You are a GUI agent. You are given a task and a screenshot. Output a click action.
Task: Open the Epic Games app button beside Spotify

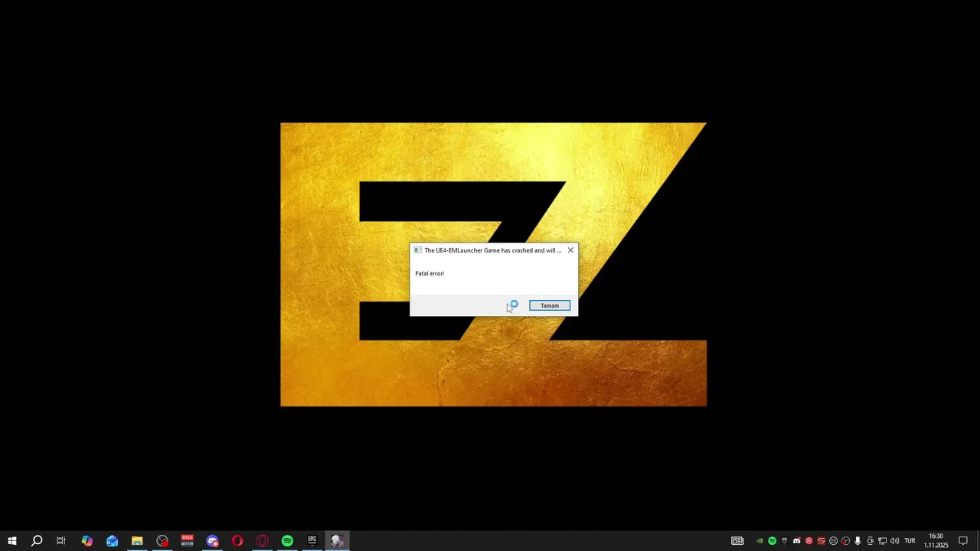[x=312, y=541]
